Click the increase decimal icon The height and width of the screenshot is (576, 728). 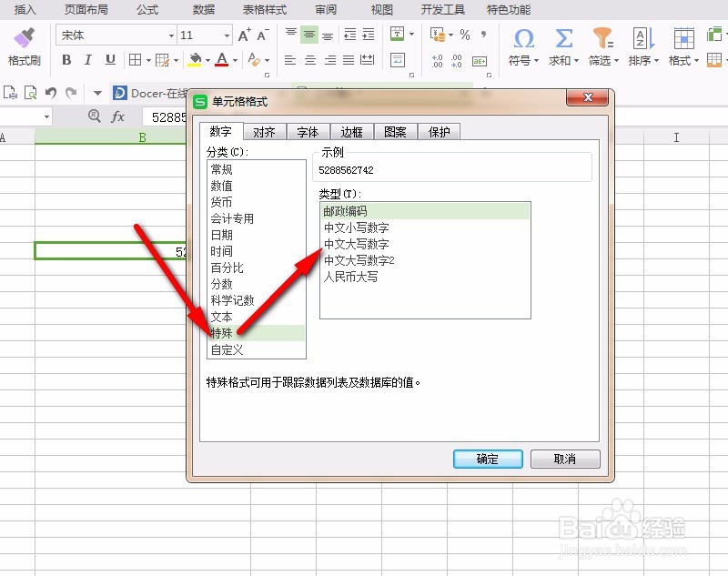pyautogui.click(x=437, y=60)
